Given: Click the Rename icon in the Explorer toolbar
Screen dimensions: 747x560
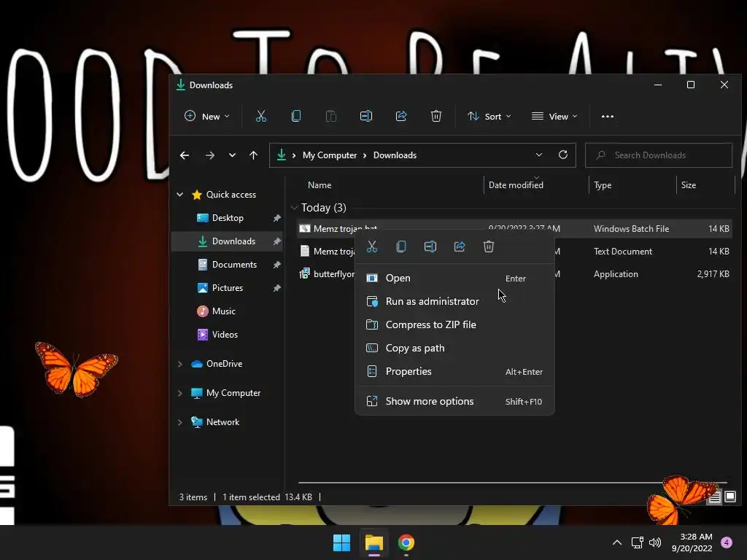Looking at the screenshot, I should click(366, 116).
